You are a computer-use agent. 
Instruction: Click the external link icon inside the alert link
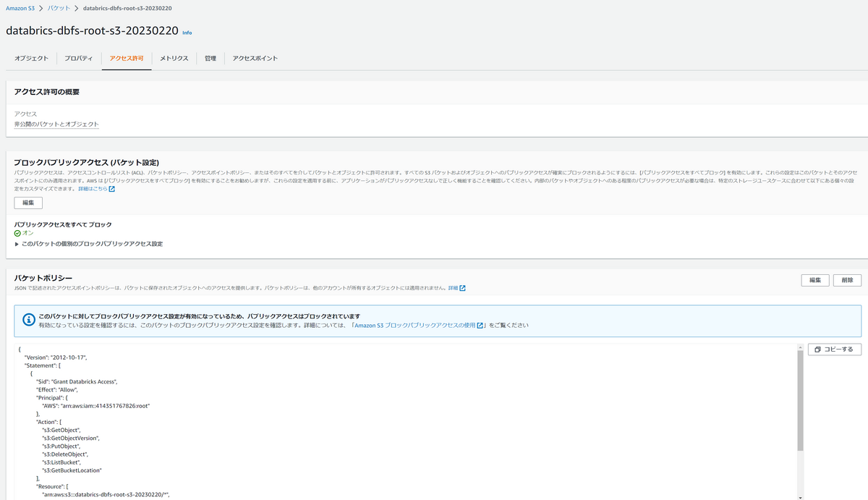coord(480,326)
